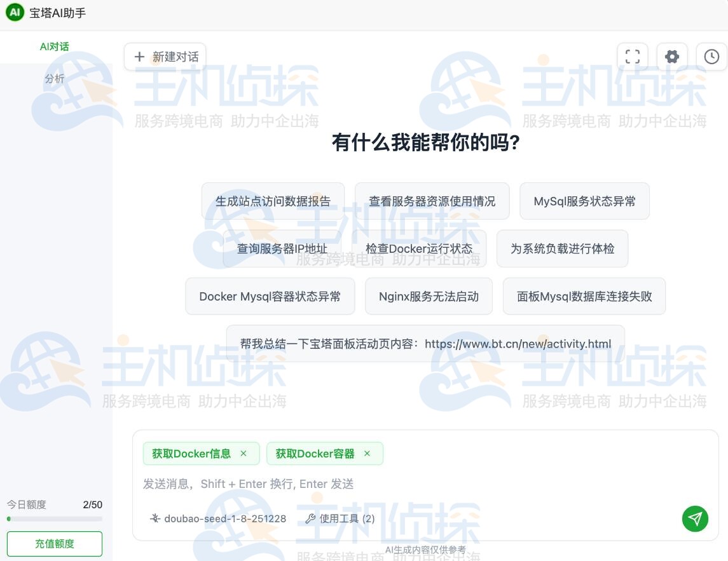Open the settings gear icon
The width and height of the screenshot is (728, 561).
(x=672, y=57)
